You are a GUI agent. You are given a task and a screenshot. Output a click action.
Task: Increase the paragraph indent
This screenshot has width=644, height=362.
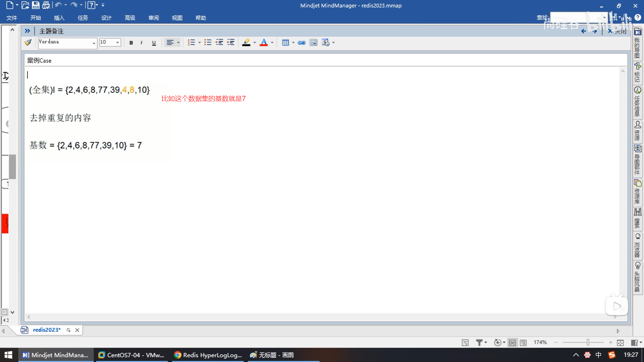point(231,43)
